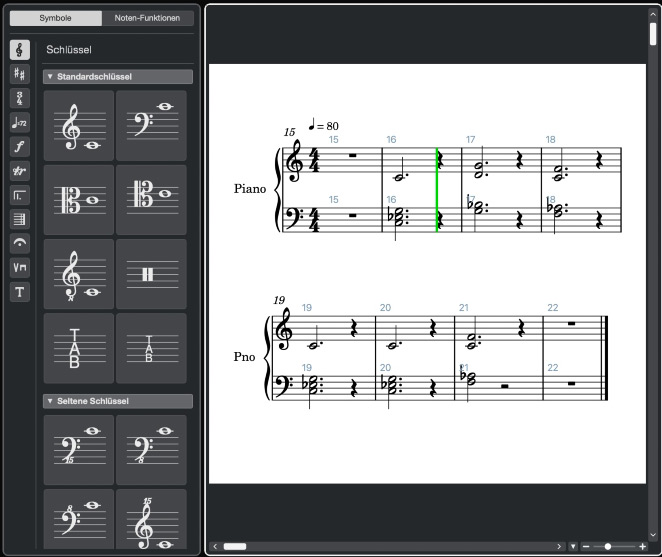Screen dimensions: 662x557
Task: Pick the treble clef 15 above symbol
Action: tap(152, 519)
